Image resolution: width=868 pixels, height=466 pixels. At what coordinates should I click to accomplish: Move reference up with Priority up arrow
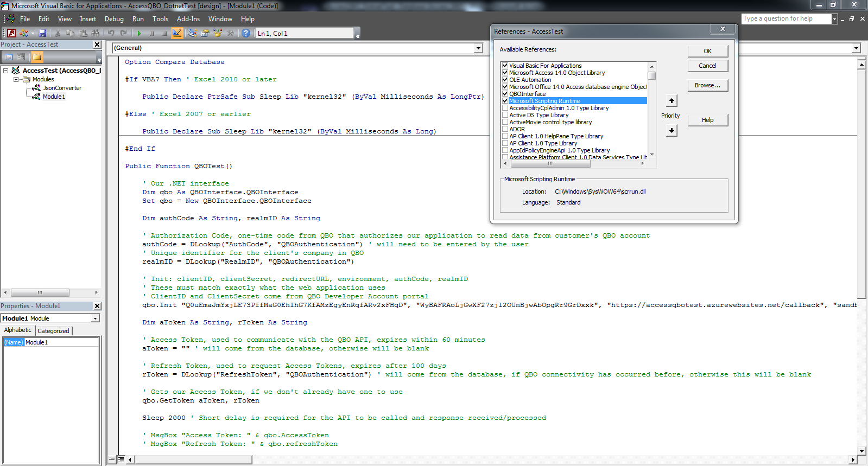671,101
